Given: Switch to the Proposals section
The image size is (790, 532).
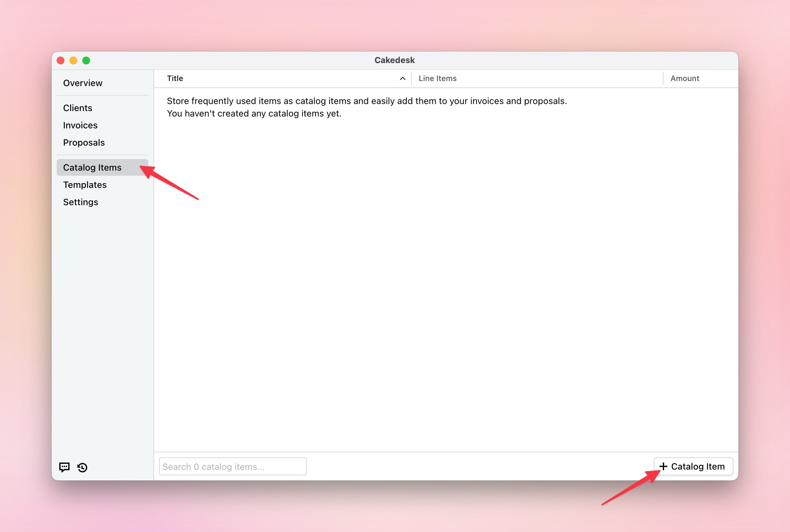Looking at the screenshot, I should point(84,142).
